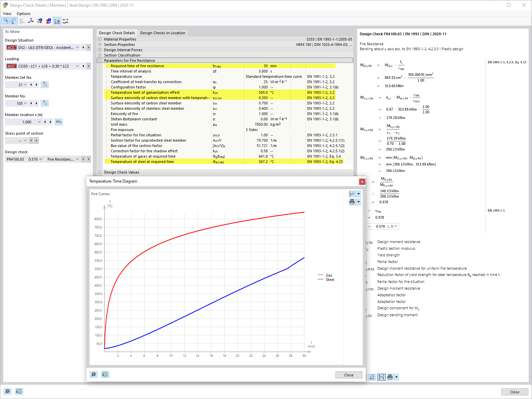Click the Close button at bottom right

(514, 392)
